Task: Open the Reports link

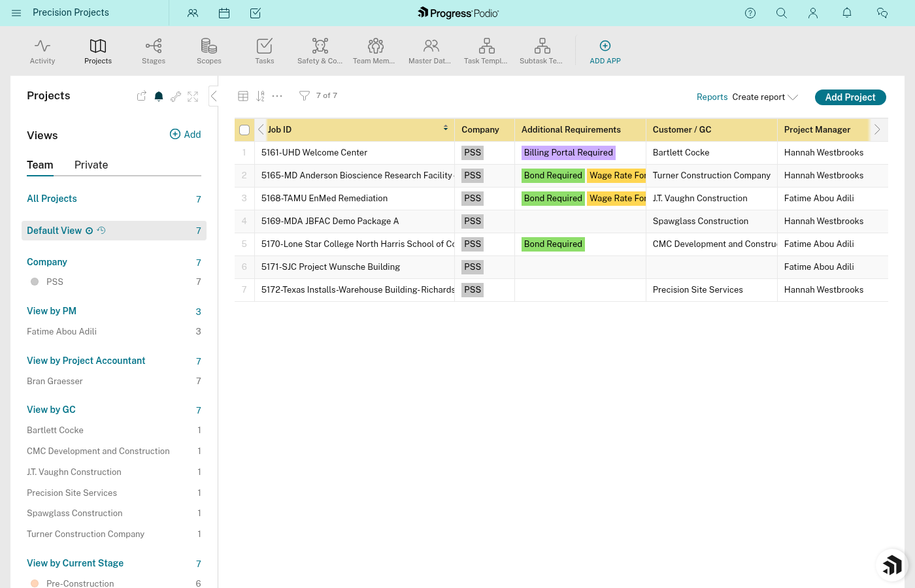Action: [712, 97]
